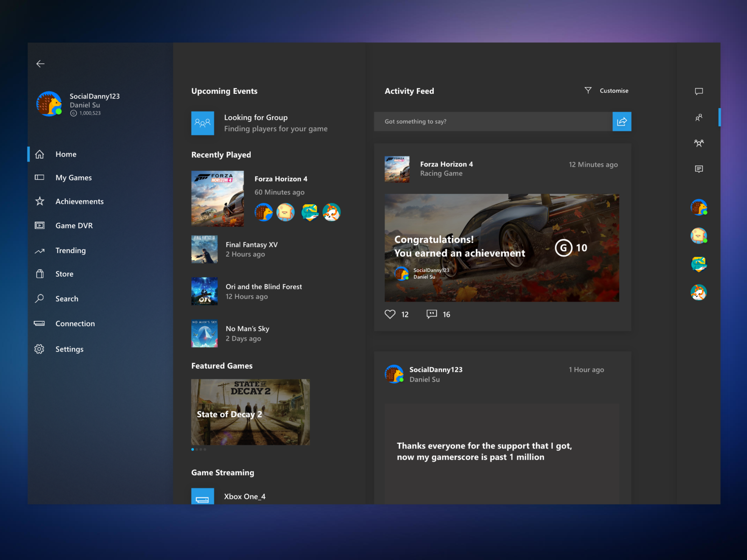Screen dimensions: 747x560
Task: Select fox friend avatar in right rail
Action: pos(699,293)
